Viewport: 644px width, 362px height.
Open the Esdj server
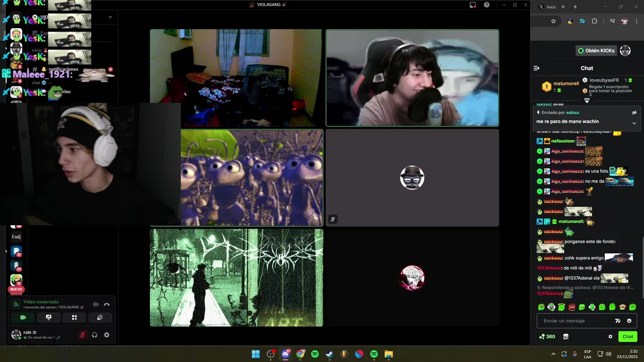pos(16,236)
